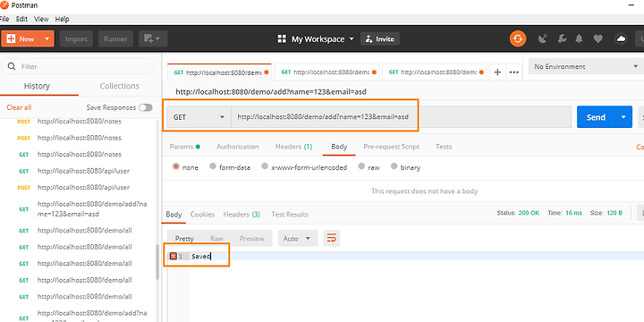This screenshot has height=322, width=644.
Task: Click the Clear all link
Action: [x=19, y=107]
